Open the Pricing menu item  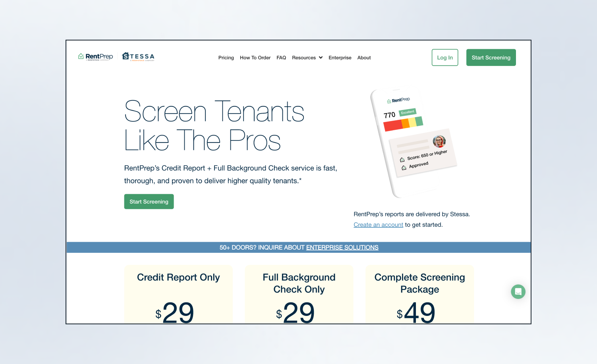[x=226, y=58]
